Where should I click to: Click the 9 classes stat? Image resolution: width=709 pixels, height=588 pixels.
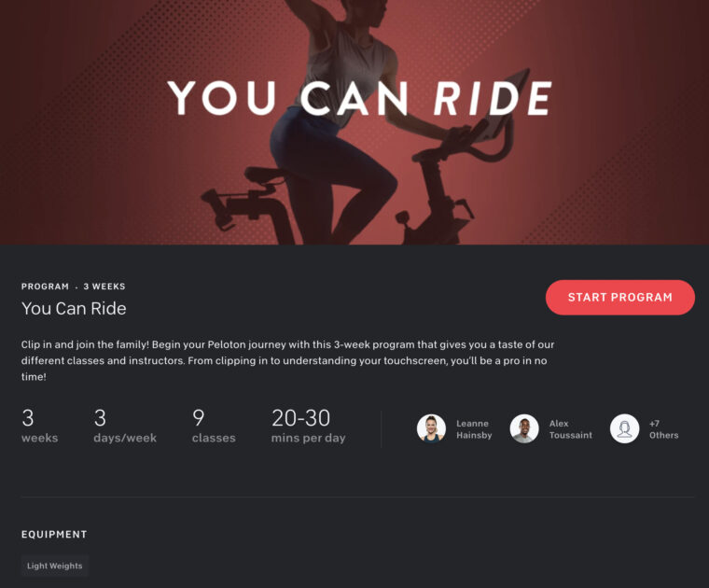click(x=214, y=426)
